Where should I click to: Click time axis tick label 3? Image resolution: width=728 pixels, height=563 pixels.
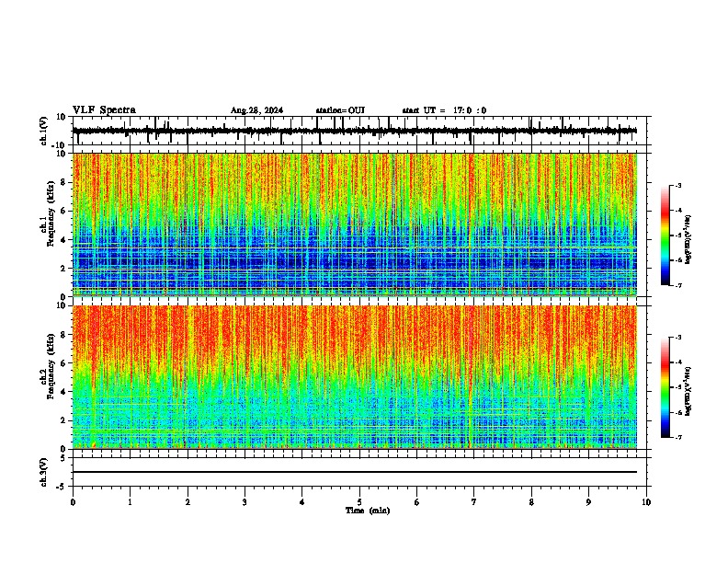245,502
